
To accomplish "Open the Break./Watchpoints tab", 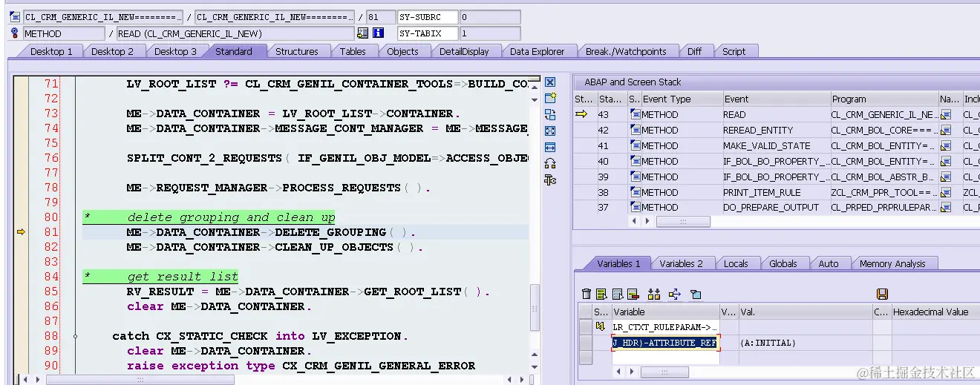I will [x=626, y=51].
